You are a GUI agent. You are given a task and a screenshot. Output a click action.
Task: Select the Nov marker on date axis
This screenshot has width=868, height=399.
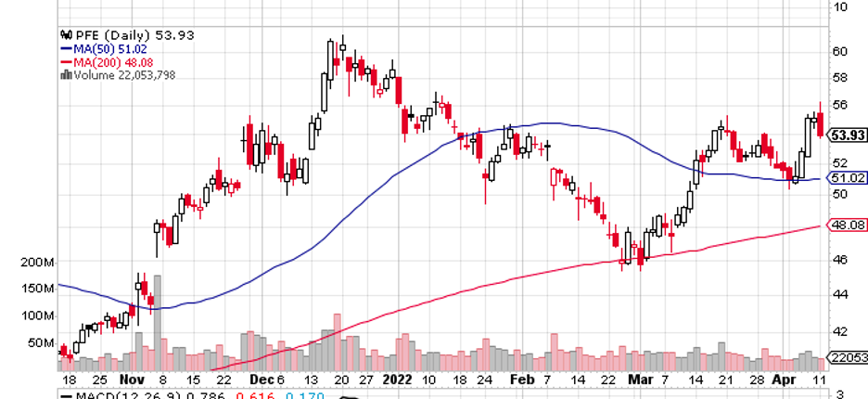click(134, 380)
